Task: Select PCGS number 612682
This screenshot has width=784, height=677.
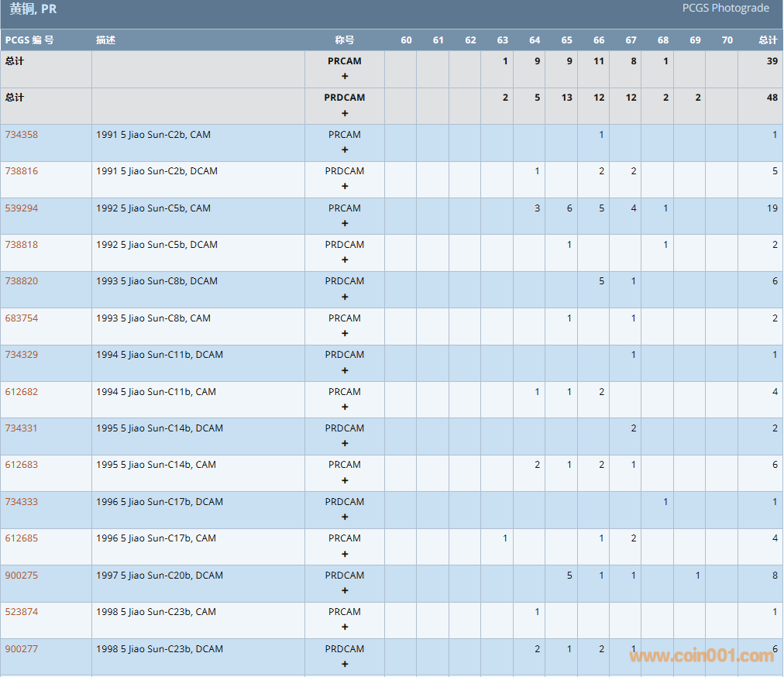Action: [x=21, y=392]
